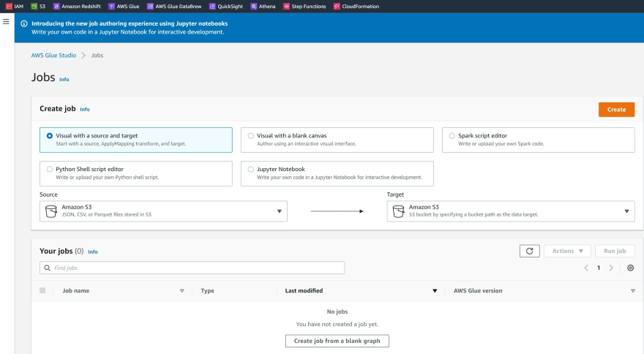Click the Jobs breadcrumb text
644x354 pixels.
pos(97,56)
